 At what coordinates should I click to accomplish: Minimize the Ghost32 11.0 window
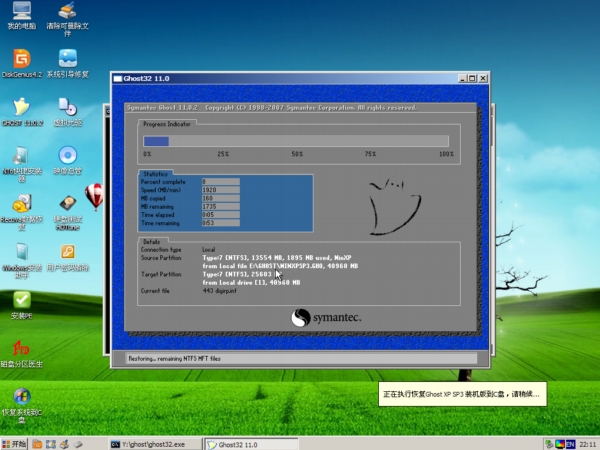click(x=463, y=78)
